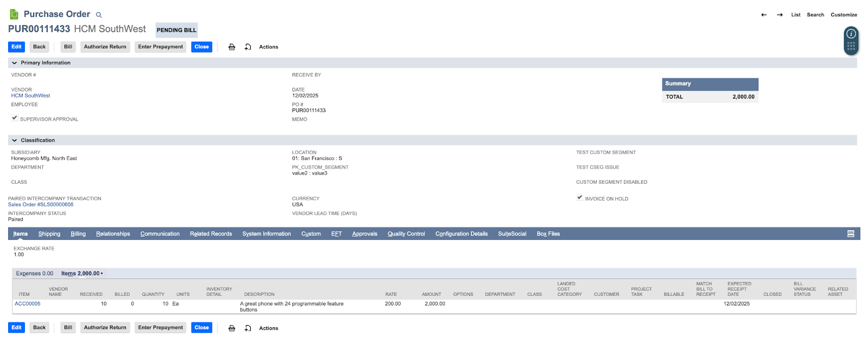
Task: Click the previous record left arrow
Action: 764,15
